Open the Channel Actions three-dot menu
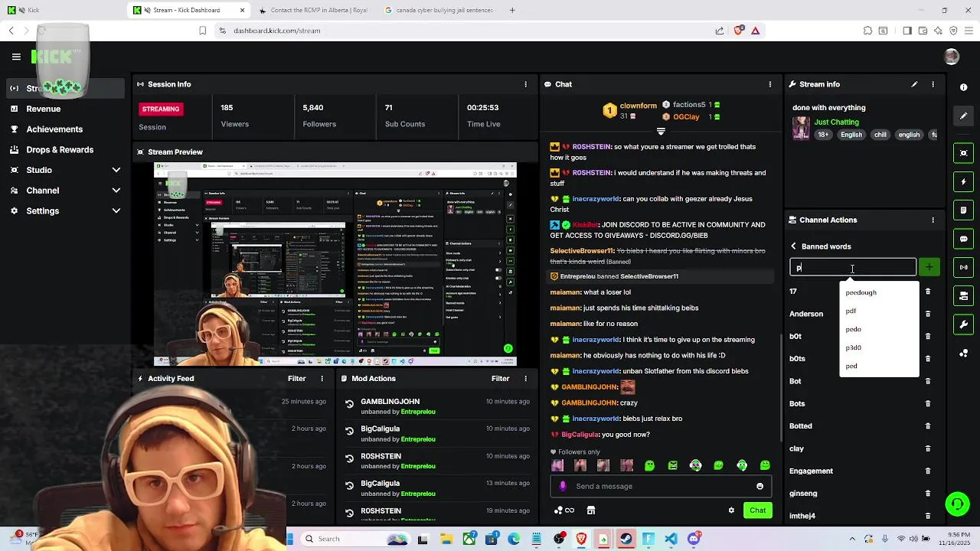 [x=933, y=220]
